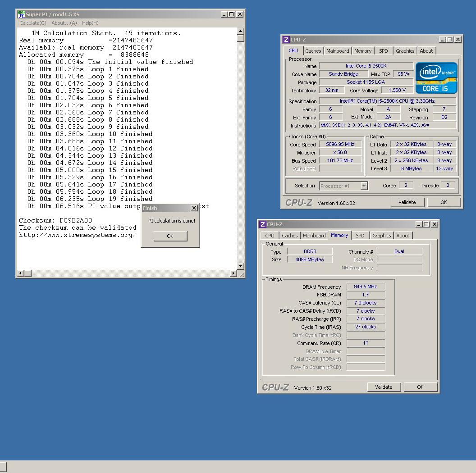Open About tab in lower CPU-Z window
Image resolution: width=476 pixels, height=473 pixels.
pos(403,236)
